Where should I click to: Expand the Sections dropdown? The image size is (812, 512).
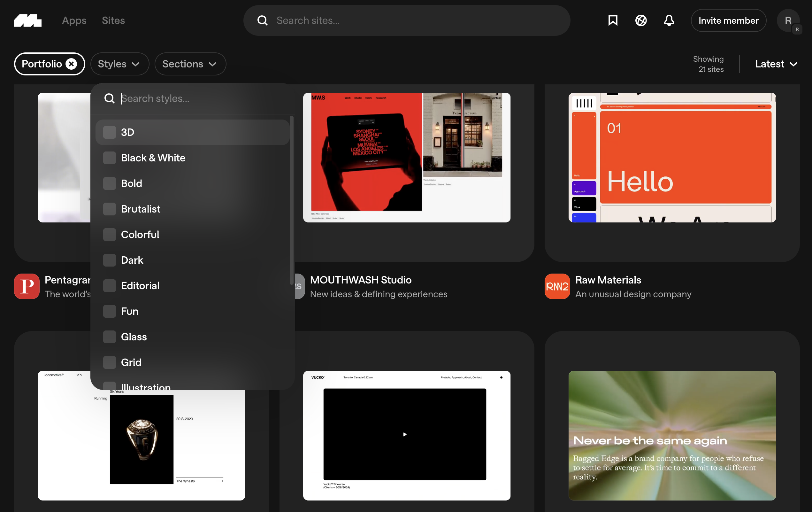[190, 64]
